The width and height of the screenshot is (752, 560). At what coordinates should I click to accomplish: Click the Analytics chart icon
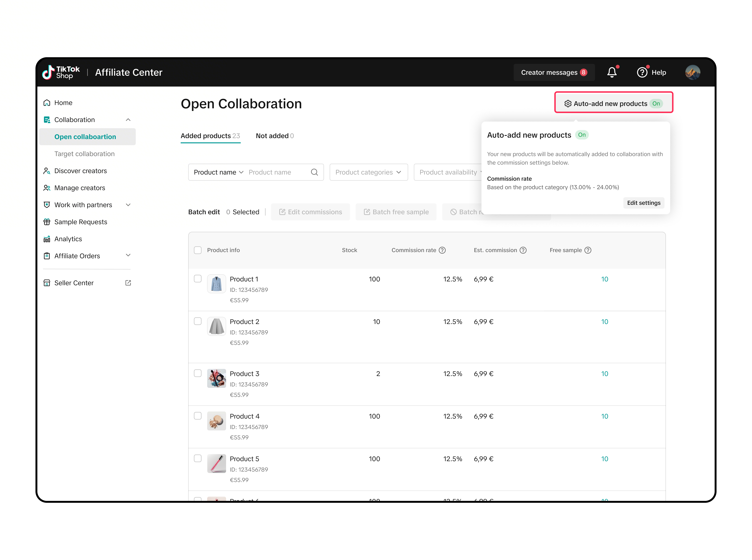(x=47, y=239)
